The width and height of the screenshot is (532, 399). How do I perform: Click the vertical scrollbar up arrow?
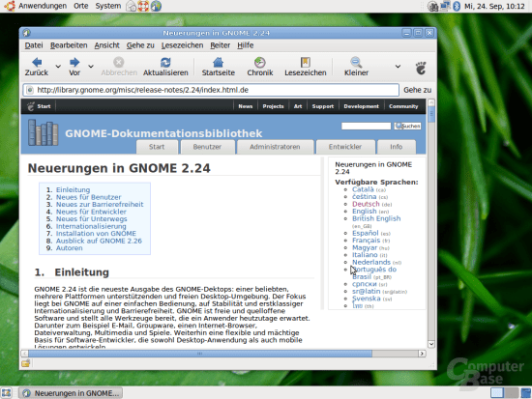click(x=431, y=102)
